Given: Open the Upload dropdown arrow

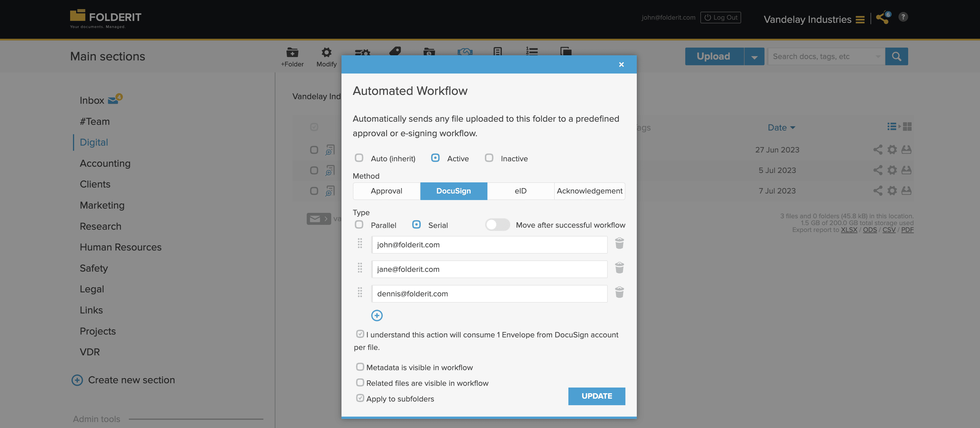Looking at the screenshot, I should click(754, 56).
